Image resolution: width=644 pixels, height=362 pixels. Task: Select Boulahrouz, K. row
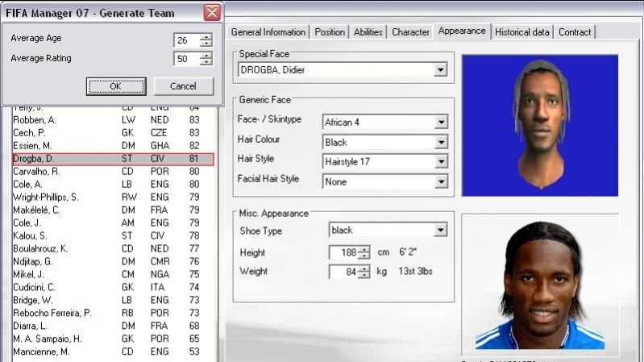tap(114, 248)
